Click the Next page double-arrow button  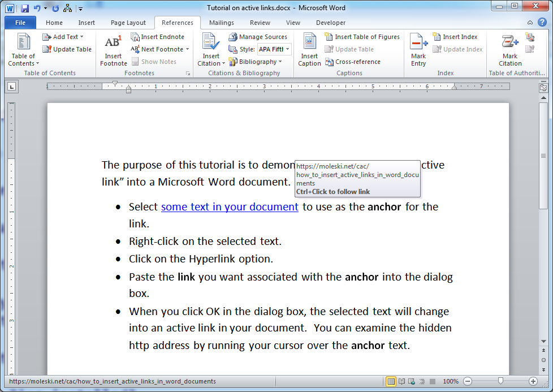click(x=543, y=370)
